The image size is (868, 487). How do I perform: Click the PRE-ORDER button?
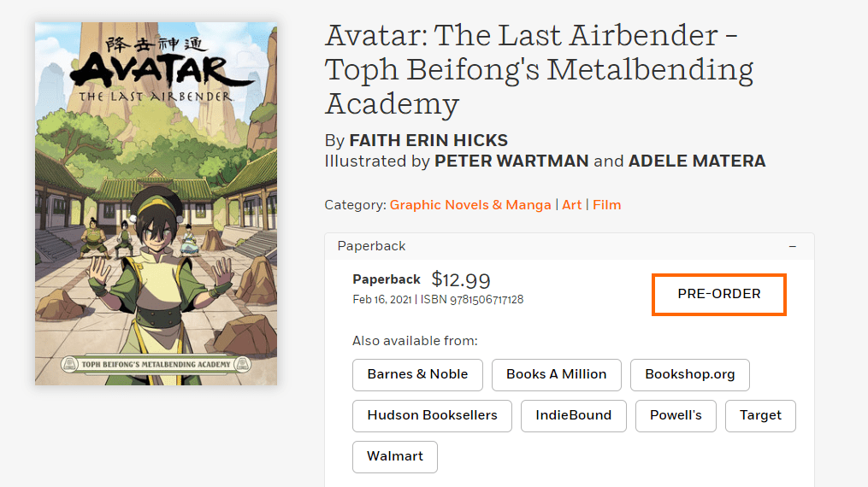[718, 294]
